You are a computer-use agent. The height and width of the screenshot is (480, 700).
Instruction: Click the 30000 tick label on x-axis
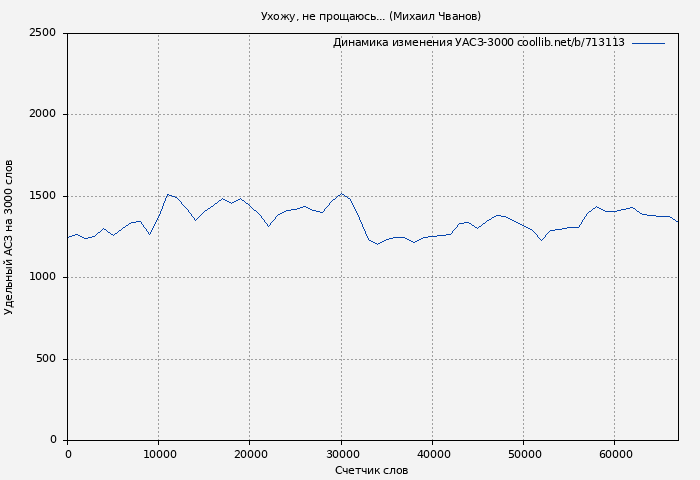point(341,454)
